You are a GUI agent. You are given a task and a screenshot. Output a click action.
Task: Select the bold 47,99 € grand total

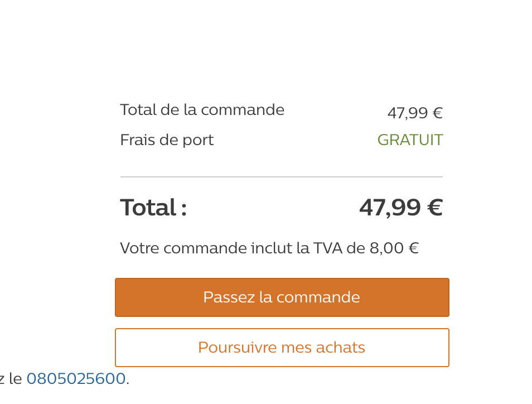tap(401, 208)
